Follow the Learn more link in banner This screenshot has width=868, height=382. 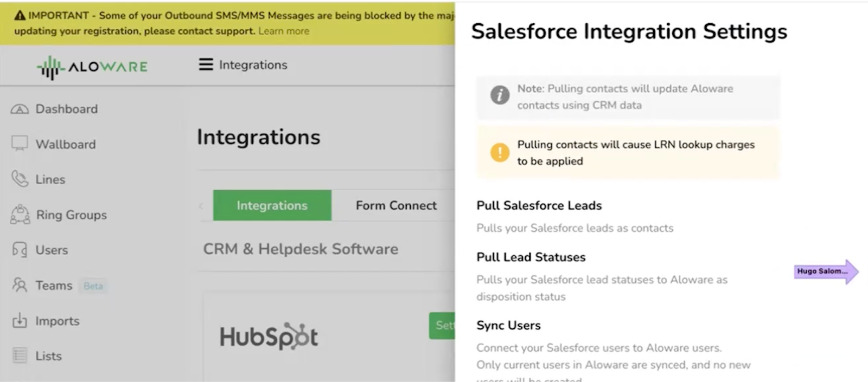pos(284,31)
